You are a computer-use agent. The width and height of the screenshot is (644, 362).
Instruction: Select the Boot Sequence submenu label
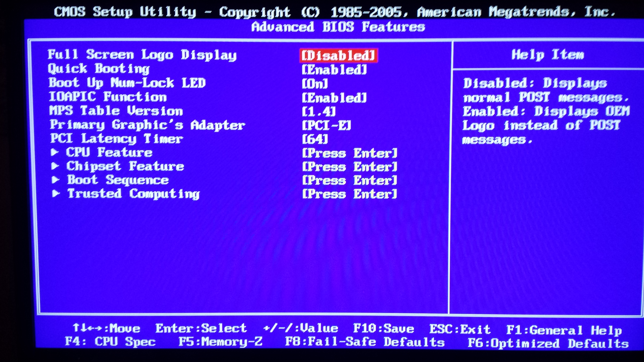[118, 180]
